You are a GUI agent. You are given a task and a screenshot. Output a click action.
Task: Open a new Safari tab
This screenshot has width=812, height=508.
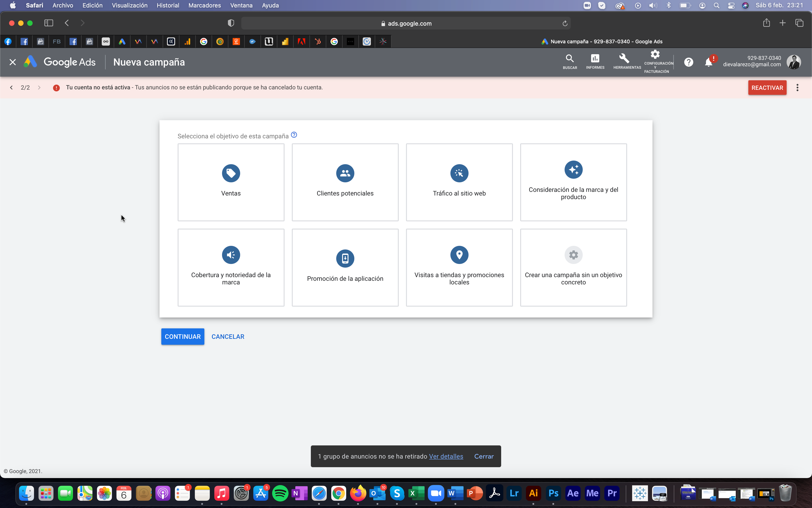(783, 23)
